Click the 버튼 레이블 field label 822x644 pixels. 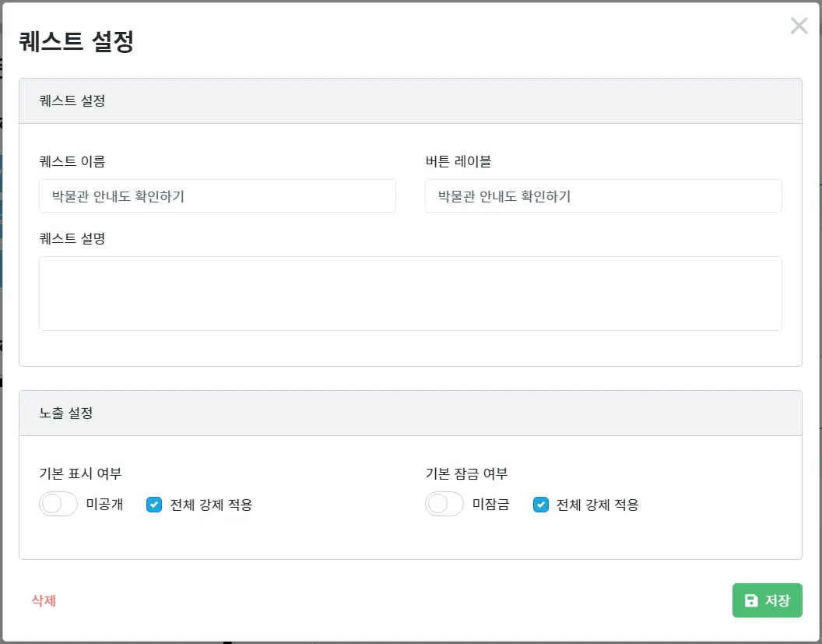coord(458,162)
